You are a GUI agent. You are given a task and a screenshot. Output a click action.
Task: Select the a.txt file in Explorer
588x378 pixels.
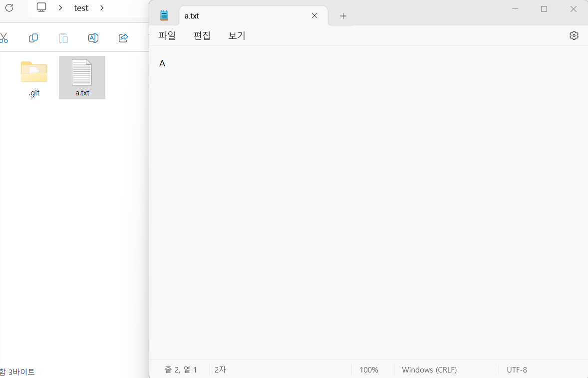82,77
